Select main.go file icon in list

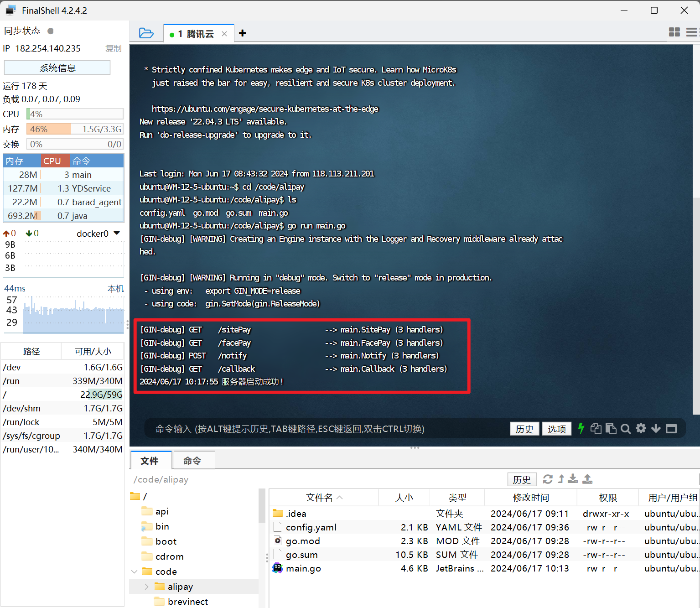coord(278,568)
